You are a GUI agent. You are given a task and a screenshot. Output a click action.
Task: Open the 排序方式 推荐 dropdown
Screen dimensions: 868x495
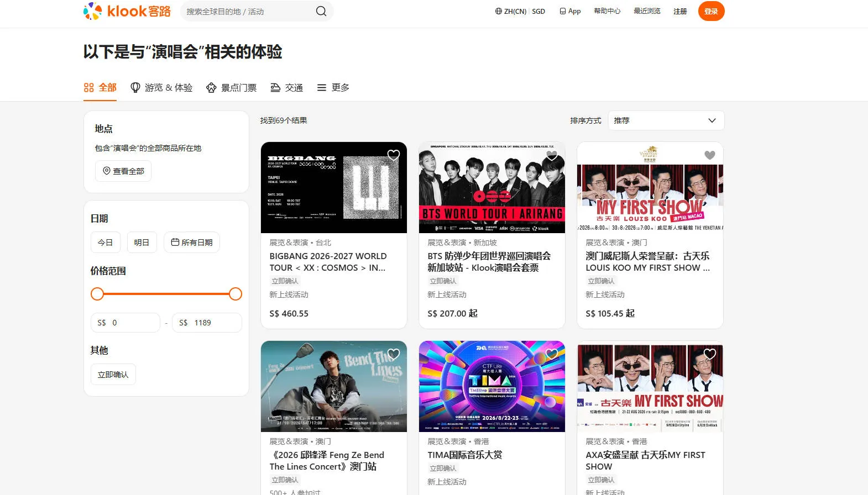point(666,120)
